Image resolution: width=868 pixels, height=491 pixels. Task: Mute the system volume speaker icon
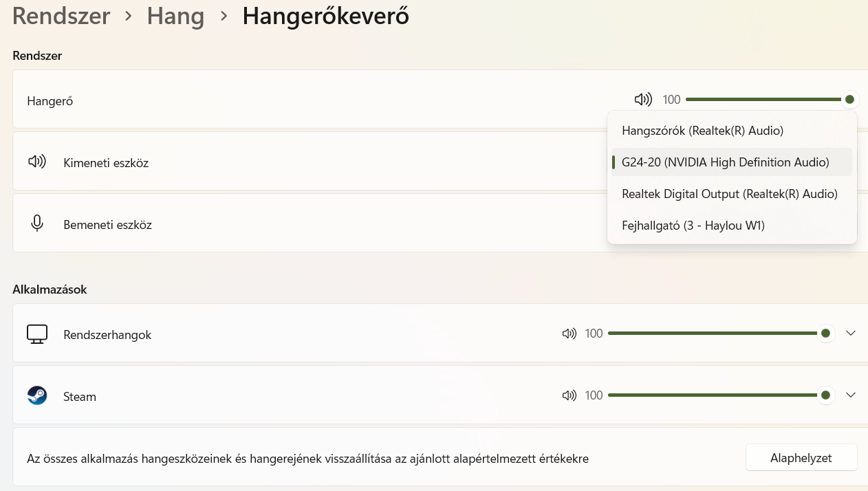(x=643, y=100)
